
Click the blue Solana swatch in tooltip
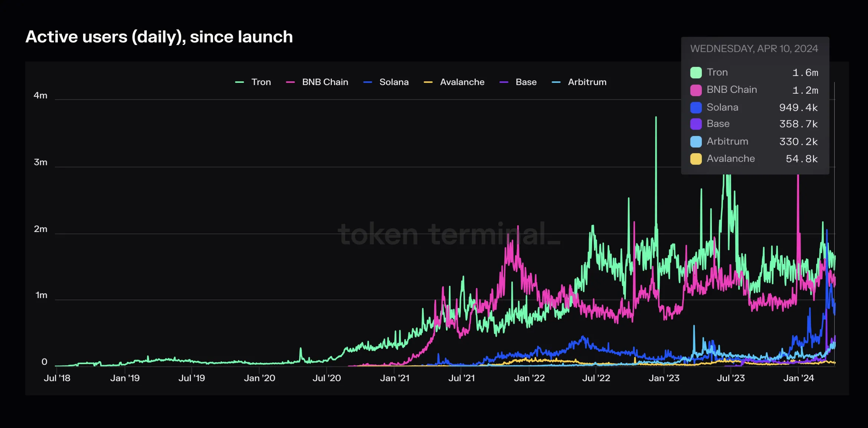click(696, 108)
